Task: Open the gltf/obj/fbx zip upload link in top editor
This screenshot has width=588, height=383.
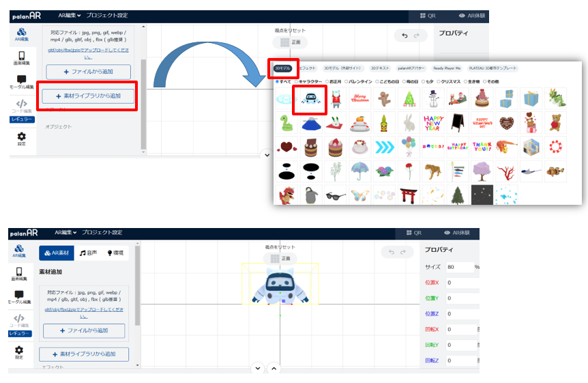Action: [88, 53]
